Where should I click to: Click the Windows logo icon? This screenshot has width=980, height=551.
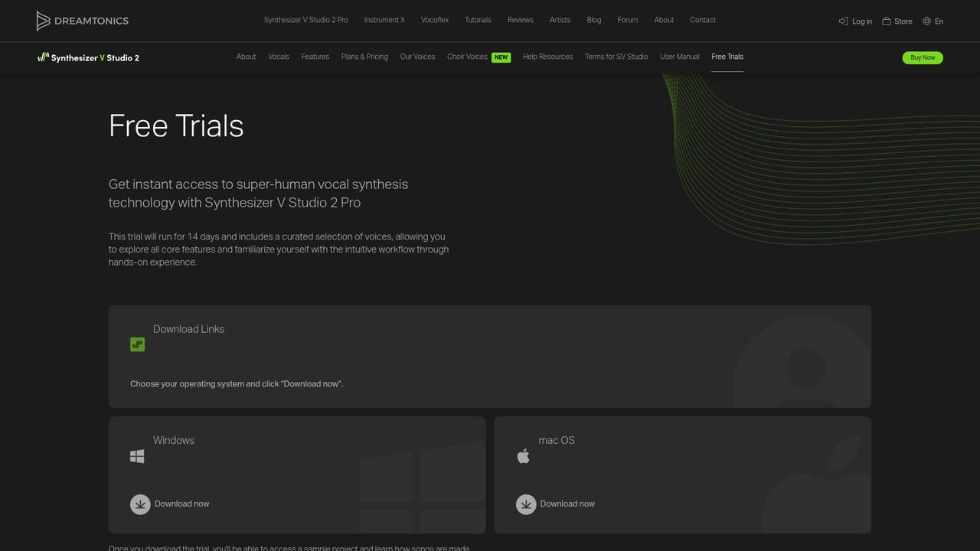coord(137,456)
